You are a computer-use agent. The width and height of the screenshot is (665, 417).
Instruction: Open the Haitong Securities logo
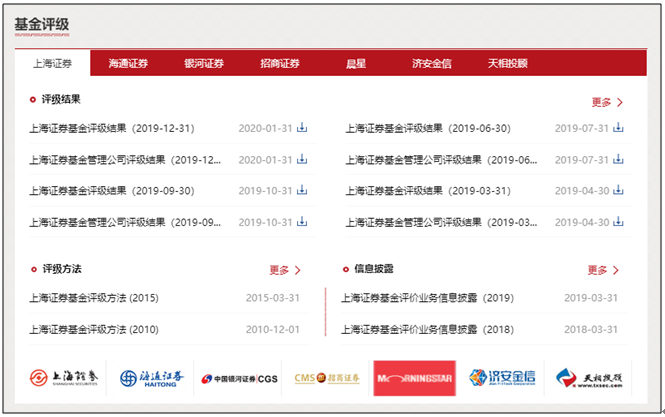(152, 378)
